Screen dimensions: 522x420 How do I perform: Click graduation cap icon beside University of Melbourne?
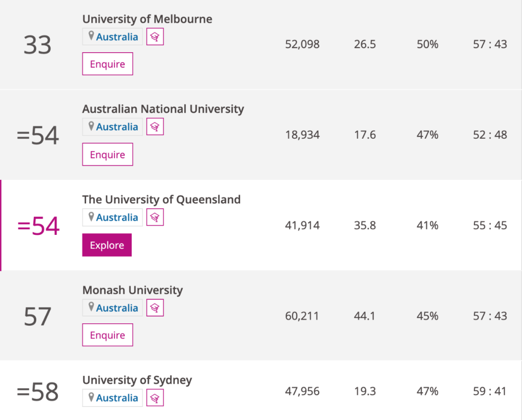[x=155, y=37]
